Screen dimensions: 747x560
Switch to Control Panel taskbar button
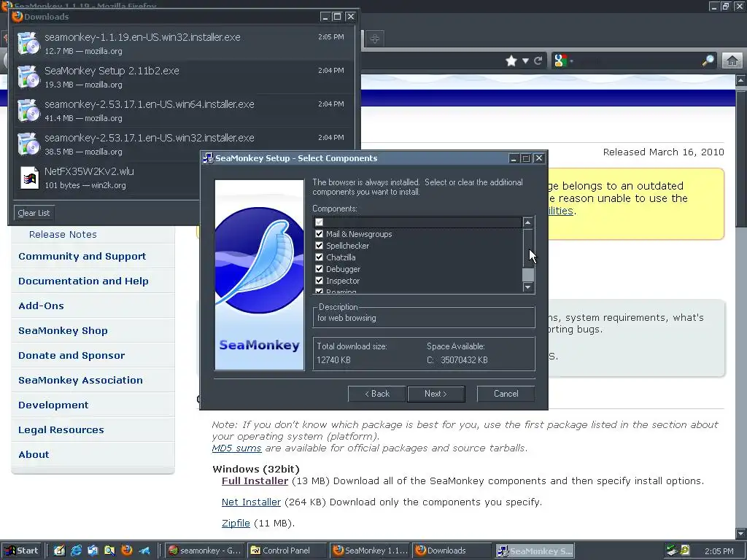pos(287,551)
